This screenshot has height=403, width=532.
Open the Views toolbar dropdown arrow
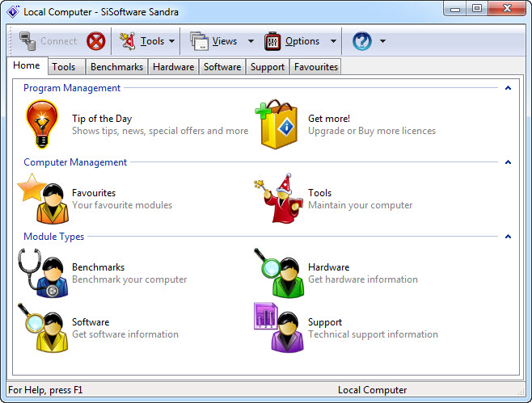point(251,41)
